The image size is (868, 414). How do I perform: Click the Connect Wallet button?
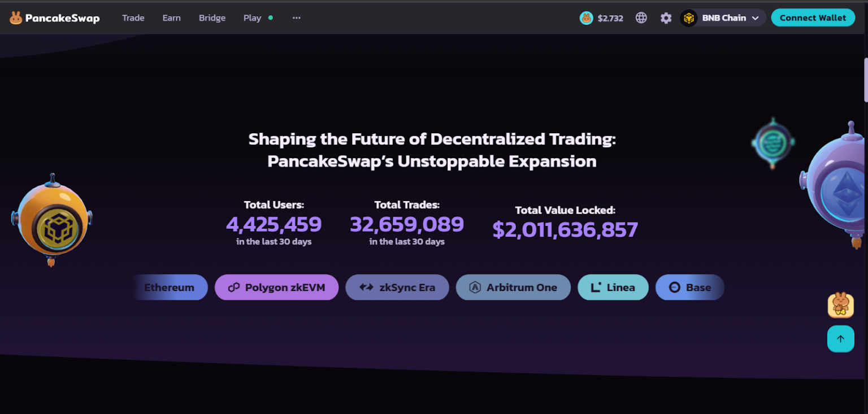pos(813,18)
